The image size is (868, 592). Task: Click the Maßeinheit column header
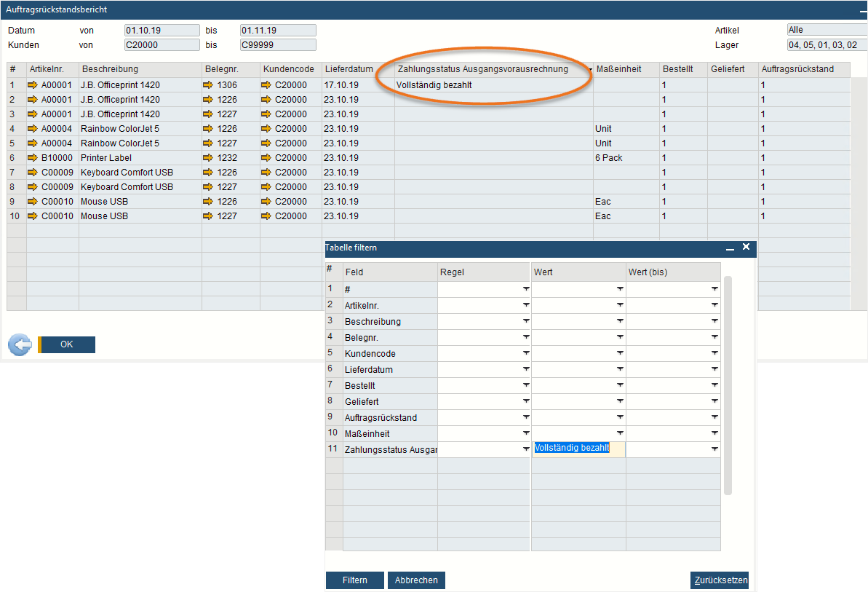click(x=626, y=69)
